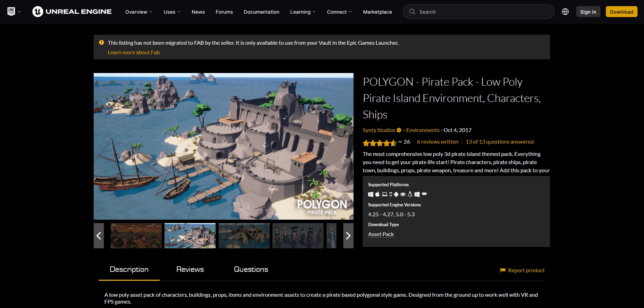Open Documentation in the top navigation
This screenshot has width=644, height=308.
(x=262, y=12)
